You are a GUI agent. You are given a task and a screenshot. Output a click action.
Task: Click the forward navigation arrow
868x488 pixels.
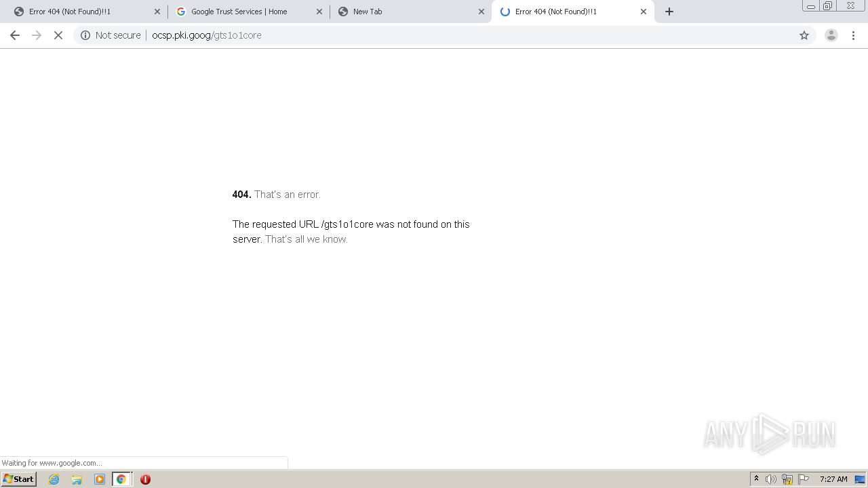click(x=37, y=35)
